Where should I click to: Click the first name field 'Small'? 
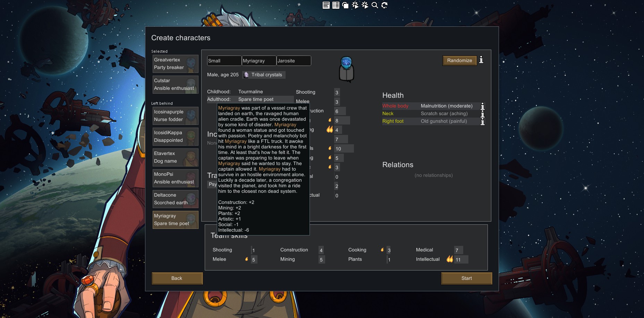click(224, 61)
